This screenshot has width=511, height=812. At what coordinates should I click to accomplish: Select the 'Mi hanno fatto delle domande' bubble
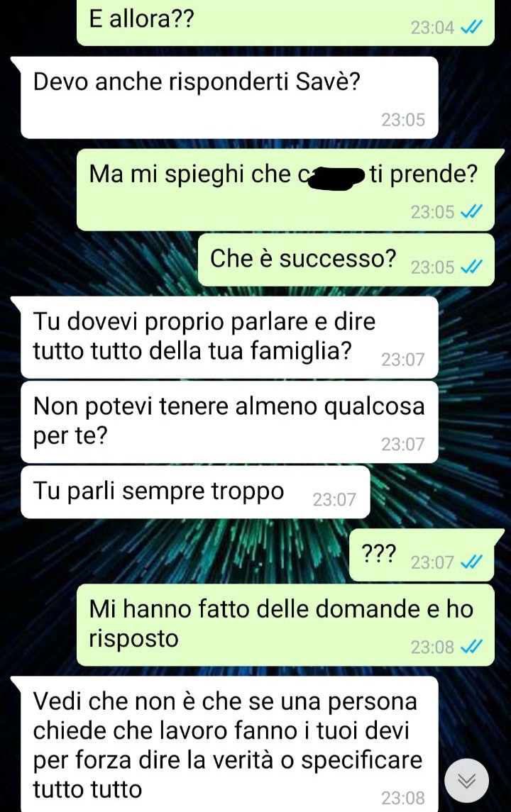[285, 625]
